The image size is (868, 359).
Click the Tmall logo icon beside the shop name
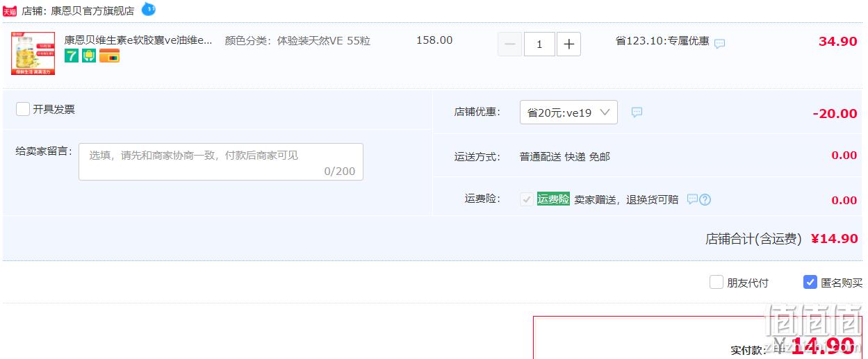(x=10, y=11)
